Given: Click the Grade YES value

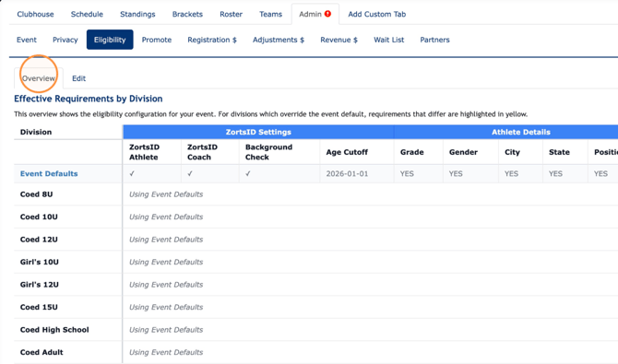Looking at the screenshot, I should (x=407, y=174).
